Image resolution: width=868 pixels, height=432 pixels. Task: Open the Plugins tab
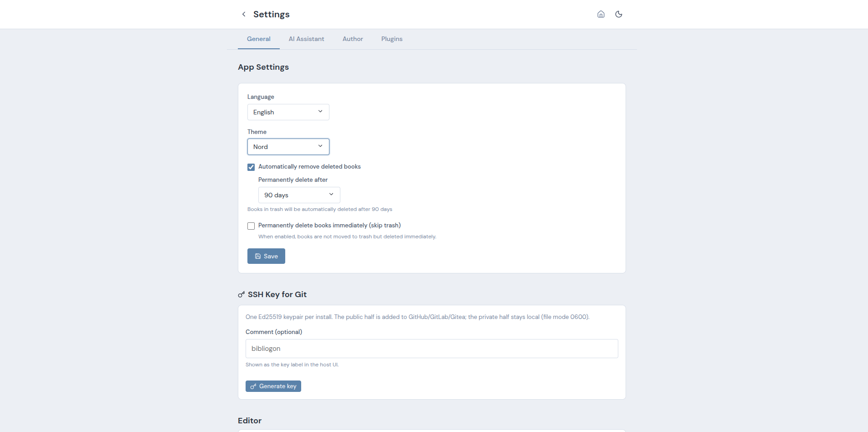(x=392, y=39)
